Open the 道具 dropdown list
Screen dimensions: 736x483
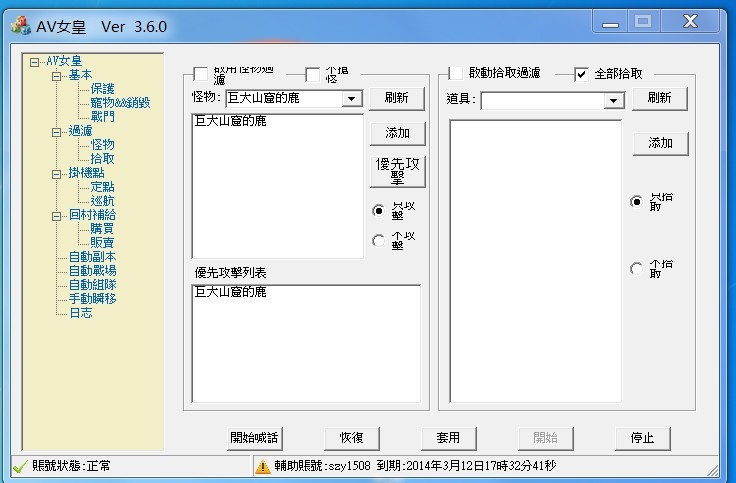tap(613, 100)
